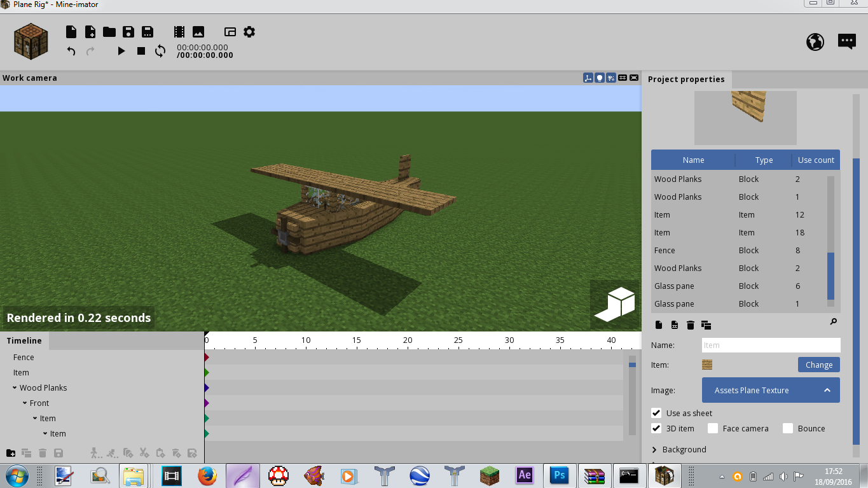Viewport: 868px width, 488px height.
Task: Collapse the Front timeline group
Action: 25,403
